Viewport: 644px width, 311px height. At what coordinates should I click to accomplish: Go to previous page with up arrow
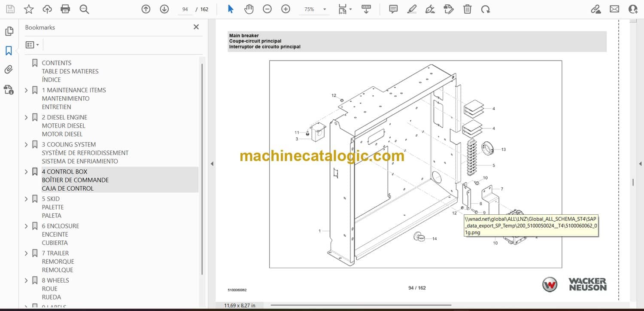point(146,9)
